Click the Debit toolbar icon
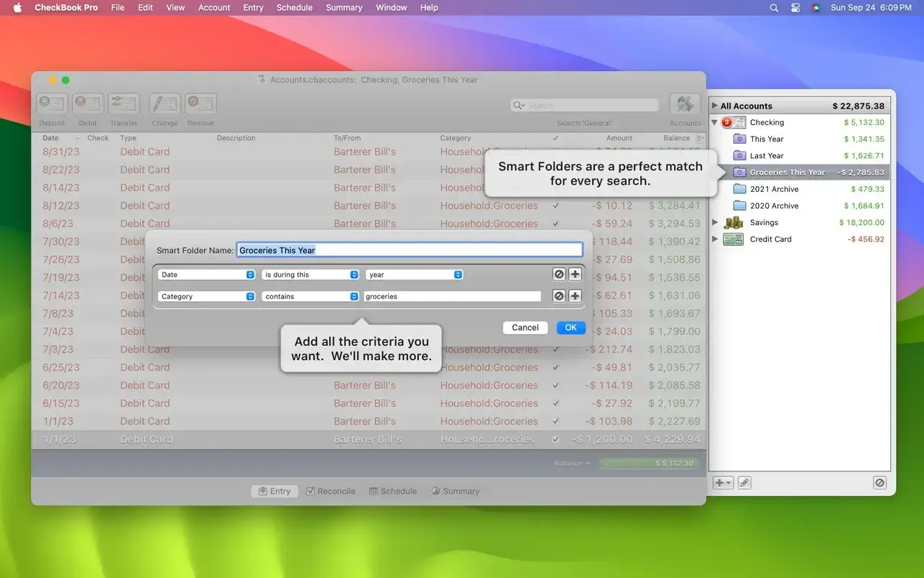The width and height of the screenshot is (924, 578). pos(88,104)
